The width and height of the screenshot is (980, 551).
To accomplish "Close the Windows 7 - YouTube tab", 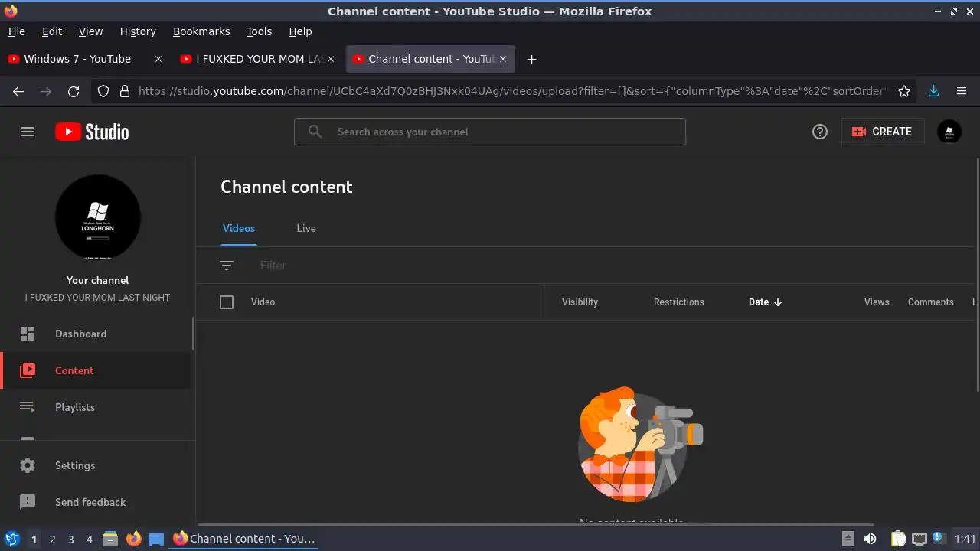I will pyautogui.click(x=158, y=59).
